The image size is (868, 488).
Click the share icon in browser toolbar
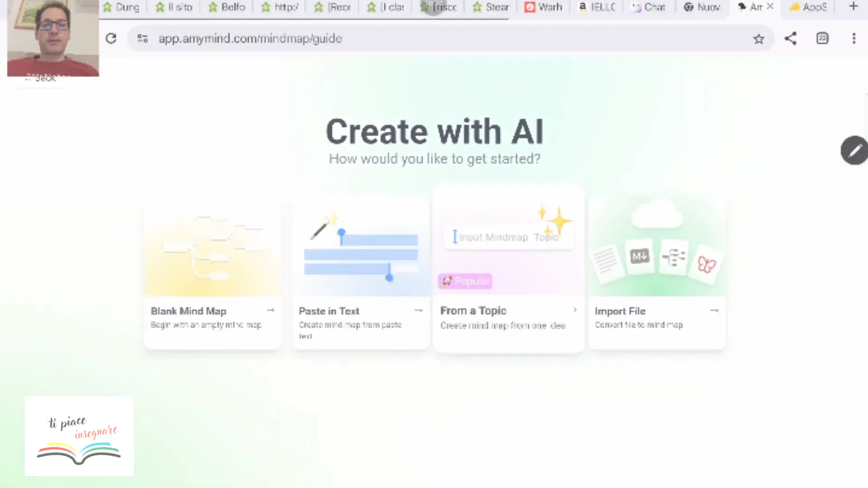[x=790, y=38]
